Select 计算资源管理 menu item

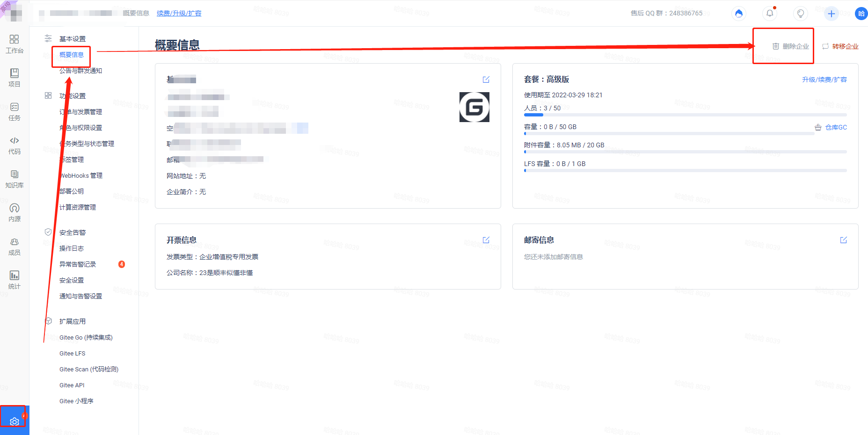pos(78,207)
